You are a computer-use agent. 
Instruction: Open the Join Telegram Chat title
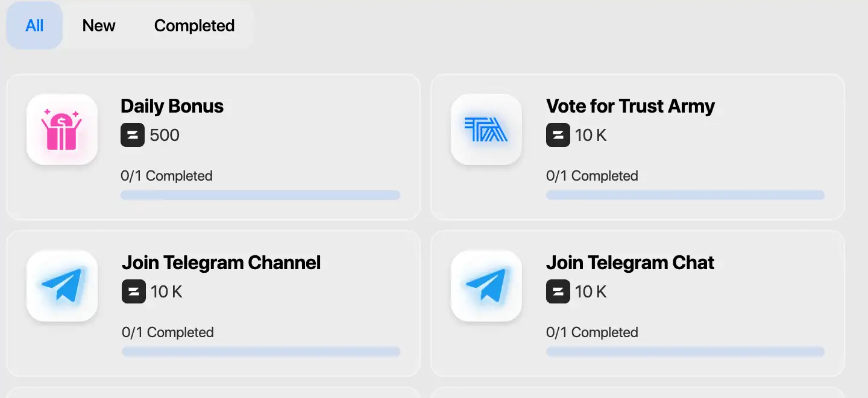630,263
